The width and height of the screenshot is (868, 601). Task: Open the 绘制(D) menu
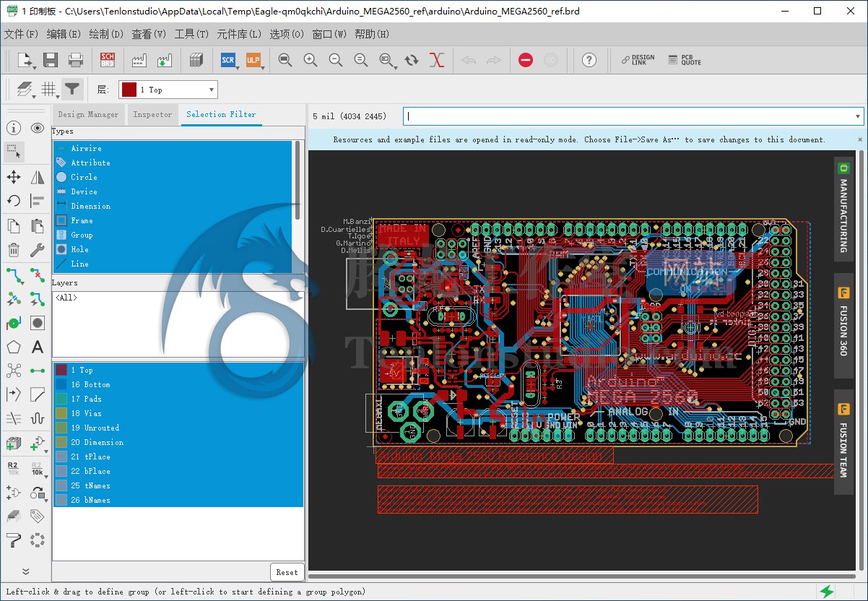(x=106, y=34)
